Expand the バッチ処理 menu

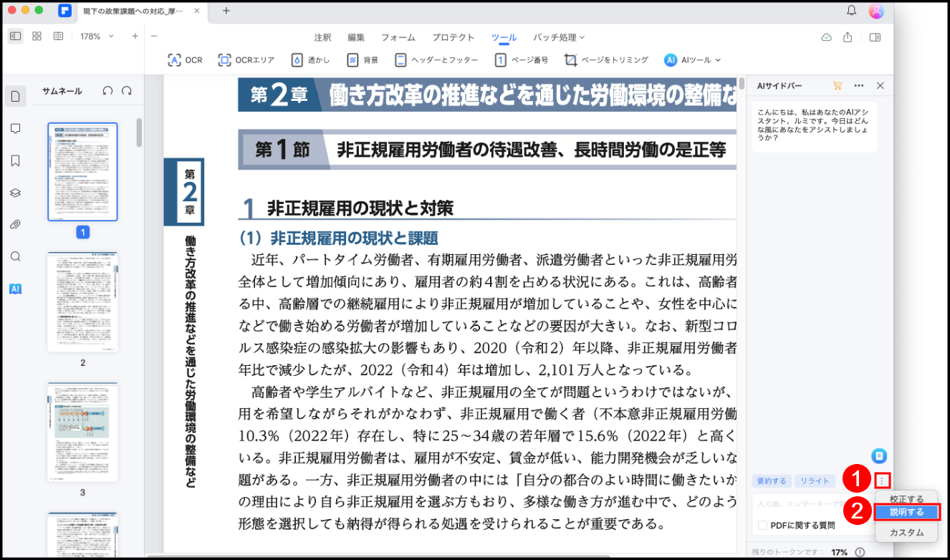click(x=559, y=37)
